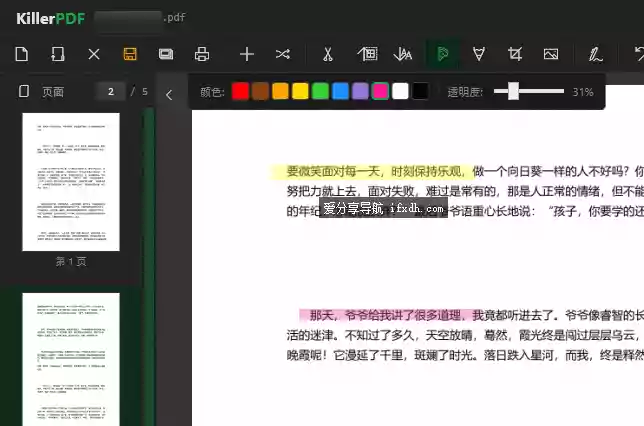644x426 pixels.
Task: Create a new blank document
Action: pos(21,54)
